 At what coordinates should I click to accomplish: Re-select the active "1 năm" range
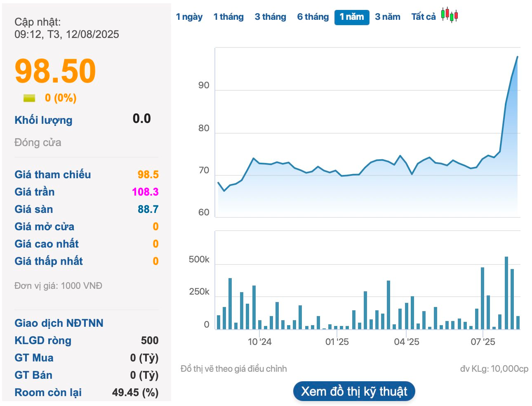[x=352, y=17]
